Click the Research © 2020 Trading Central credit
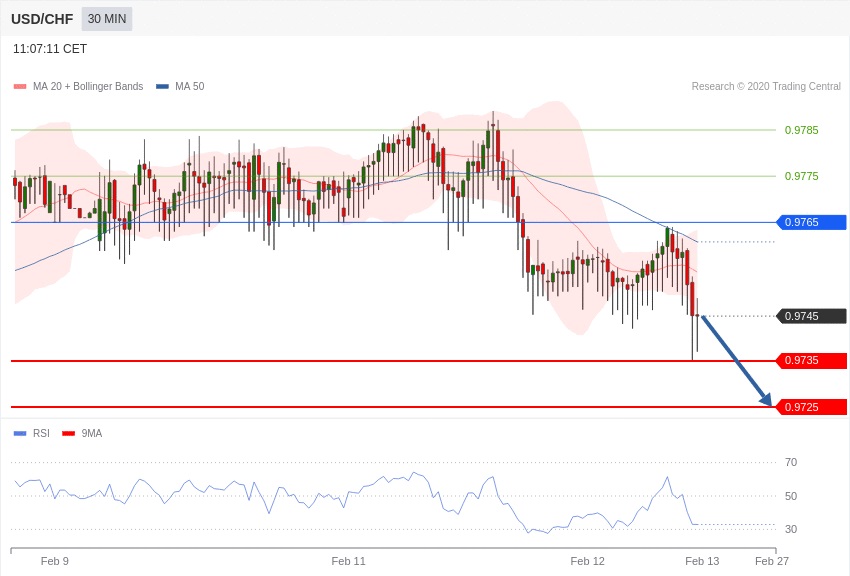This screenshot has height=576, width=850. coord(765,87)
